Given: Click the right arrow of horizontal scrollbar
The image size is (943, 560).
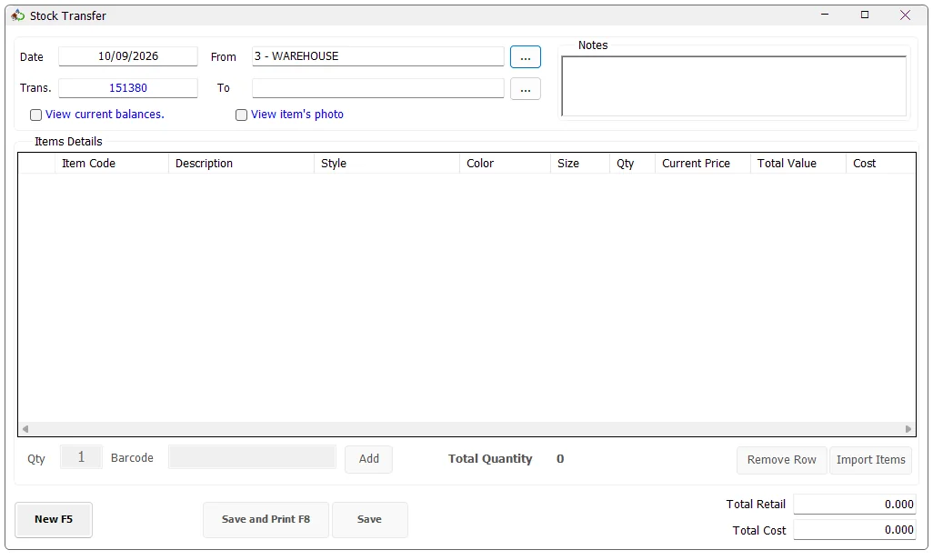Looking at the screenshot, I should [x=908, y=429].
